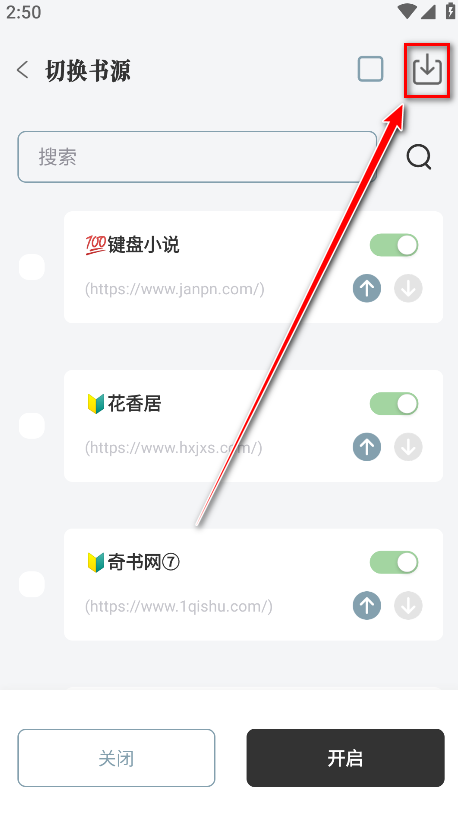458x820 pixels.
Task: Toggle off the 花香居 source switch
Action: [394, 404]
